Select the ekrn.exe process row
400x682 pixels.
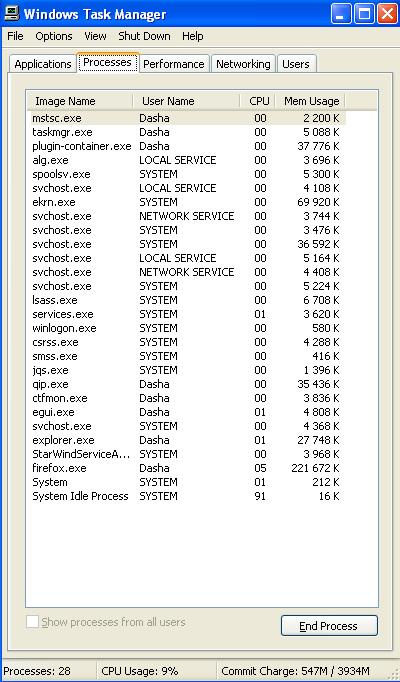[x=186, y=202]
